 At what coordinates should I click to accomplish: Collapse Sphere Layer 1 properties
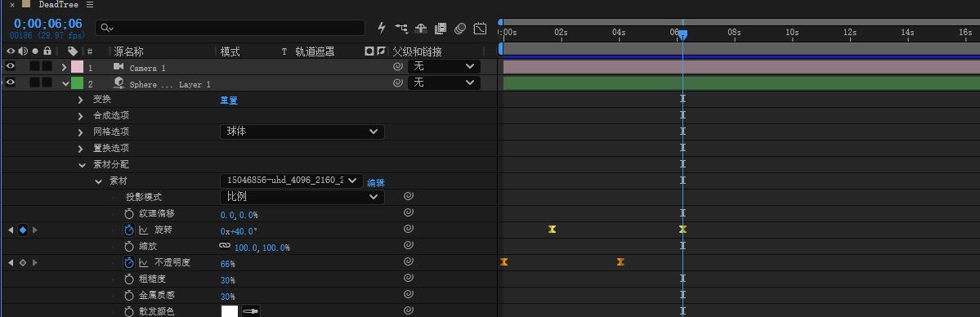[x=65, y=83]
